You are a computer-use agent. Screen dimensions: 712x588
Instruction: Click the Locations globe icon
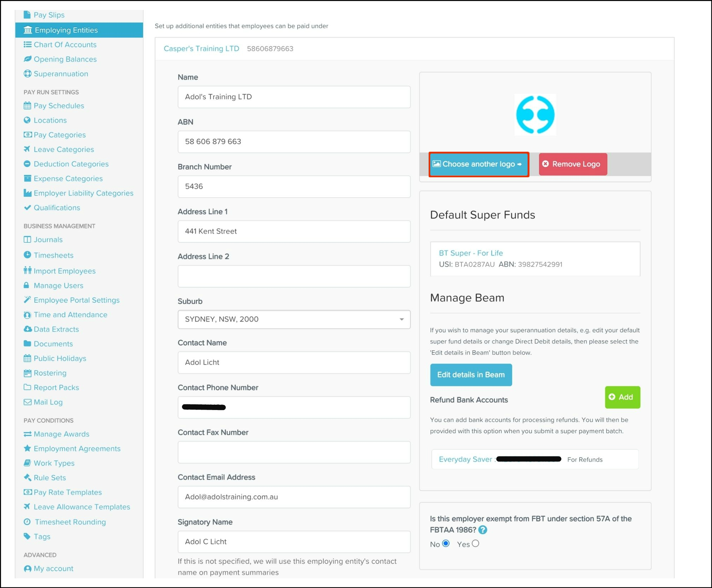pos(27,120)
